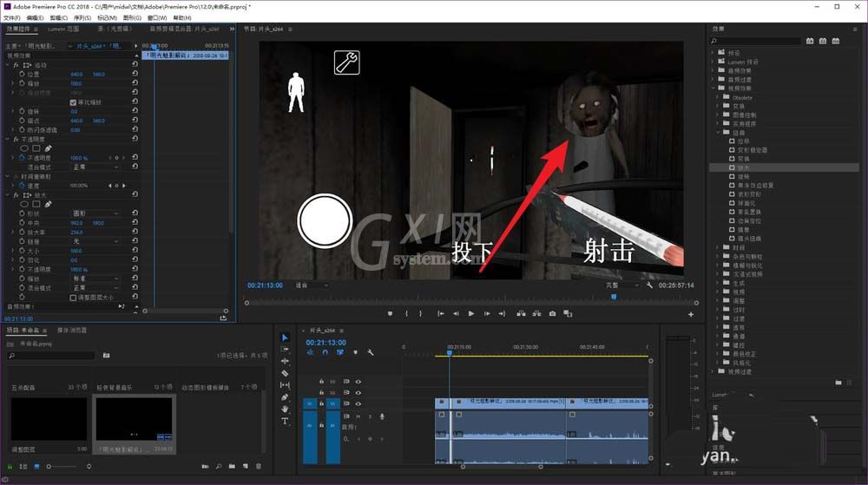
Task: Go to Out point in Program monitor
Action: point(502,313)
